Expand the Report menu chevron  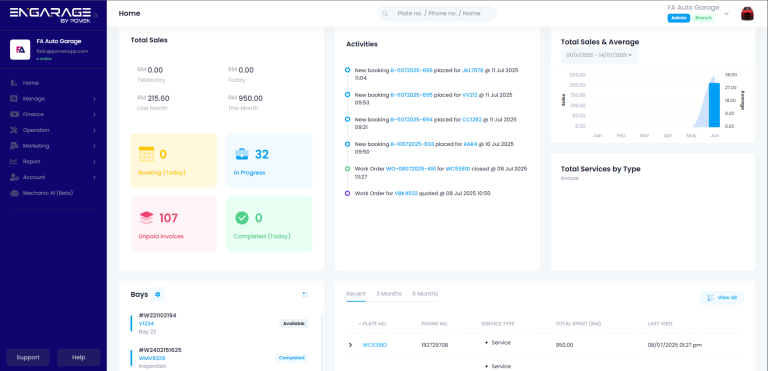pos(94,161)
